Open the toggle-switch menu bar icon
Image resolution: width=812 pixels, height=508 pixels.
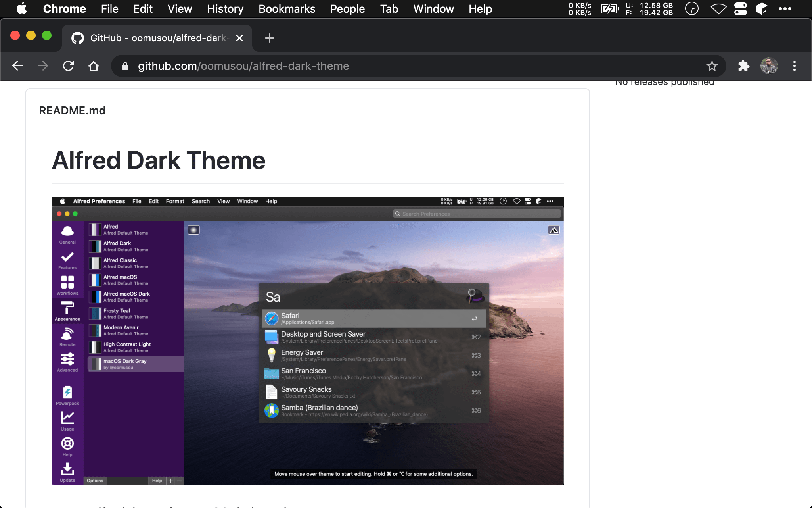click(740, 9)
